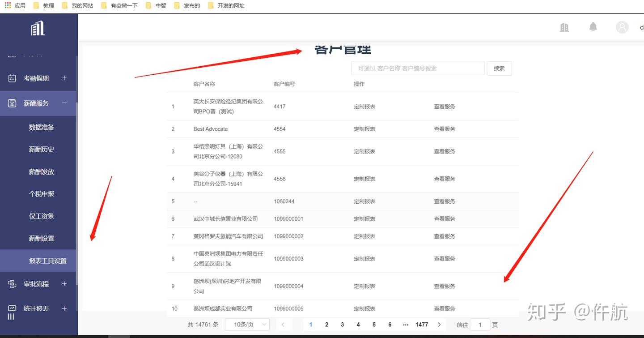Click customer number 1060344 cell
This screenshot has height=338, width=644.
pos(284,201)
